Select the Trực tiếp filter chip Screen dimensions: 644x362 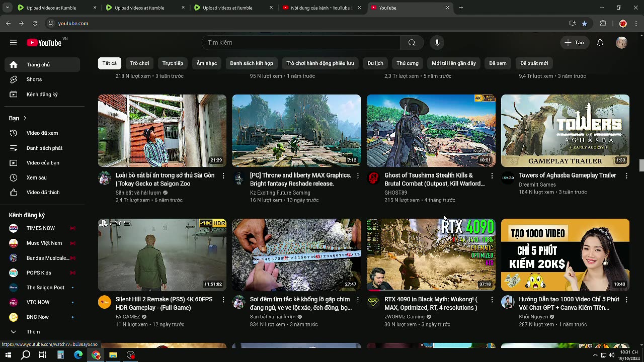[x=173, y=63]
